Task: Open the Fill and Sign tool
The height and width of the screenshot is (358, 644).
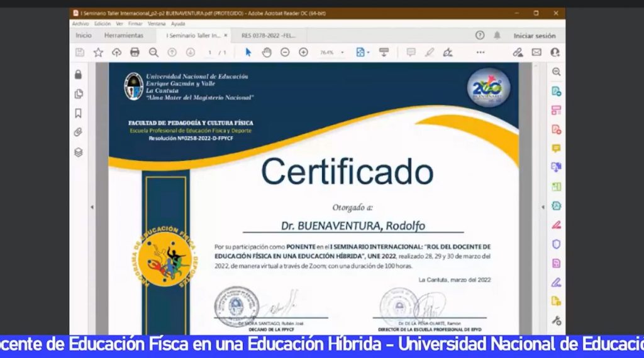Action: point(557,283)
